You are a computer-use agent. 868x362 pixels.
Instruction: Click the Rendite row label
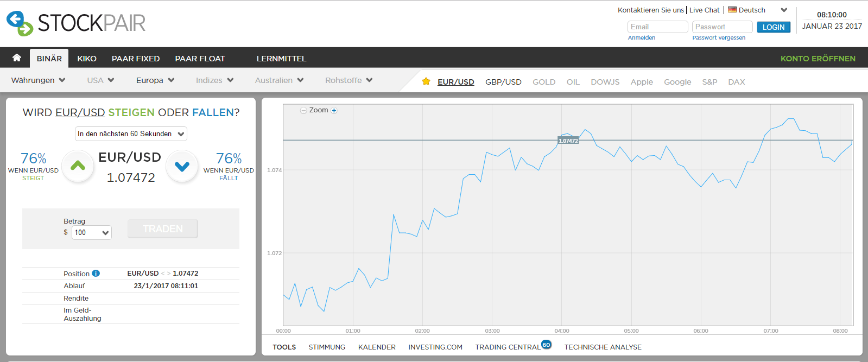coord(76,299)
